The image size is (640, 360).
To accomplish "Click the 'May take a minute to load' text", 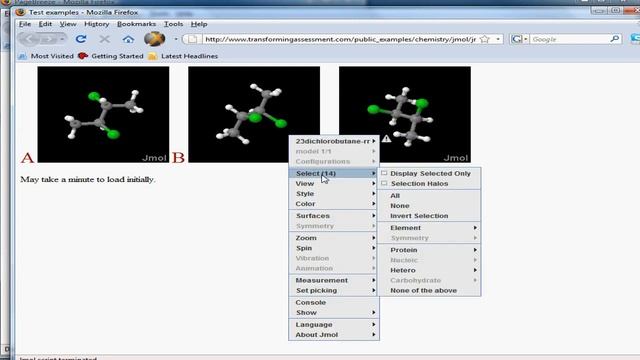I will [x=88, y=180].
